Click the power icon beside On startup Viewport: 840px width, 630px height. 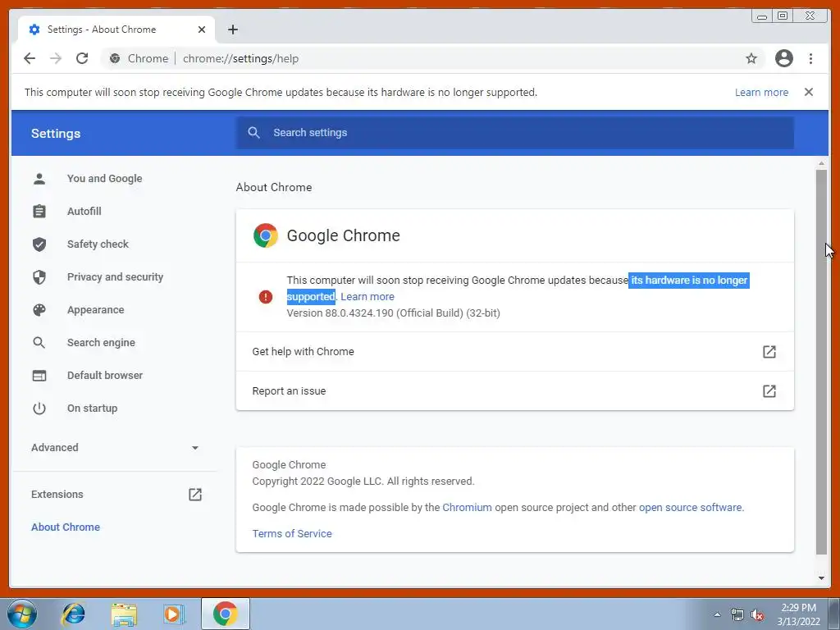[39, 409]
